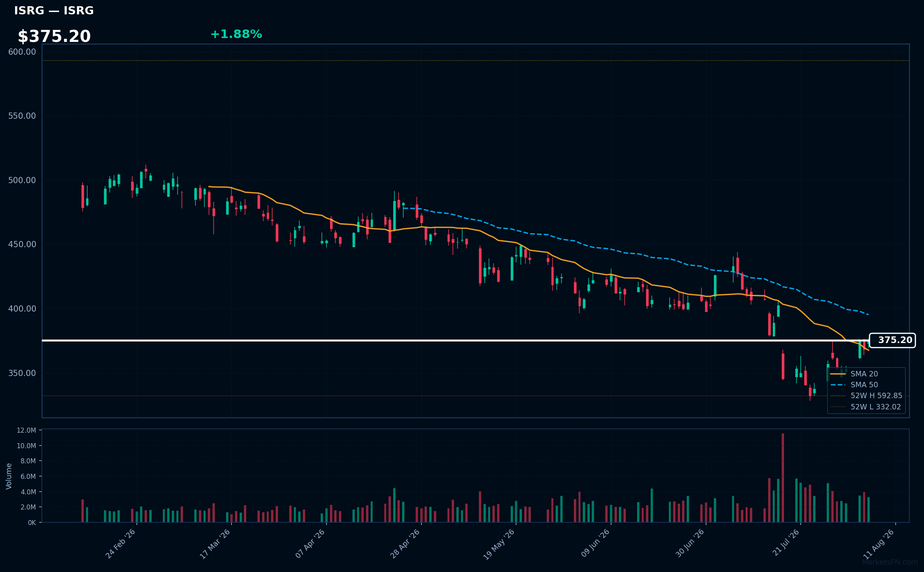The height and width of the screenshot is (572, 924).
Task: Click the 24 Feb '26 date label
Action: pyautogui.click(x=121, y=544)
